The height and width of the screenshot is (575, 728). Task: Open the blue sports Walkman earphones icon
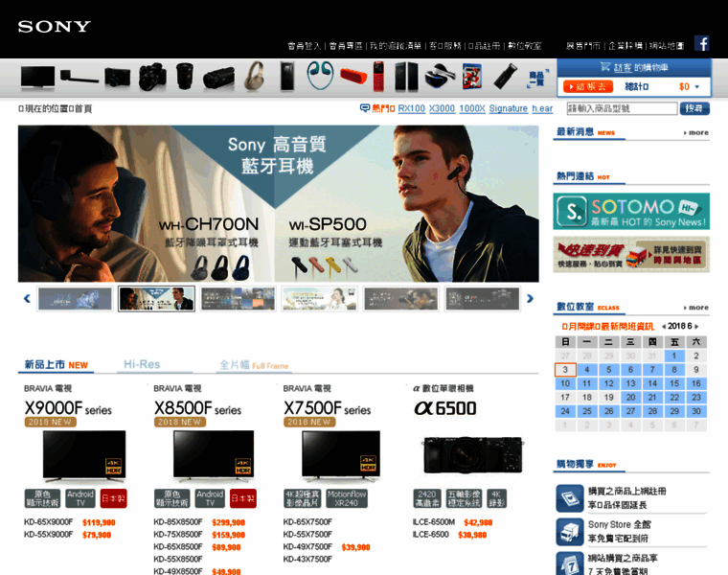[x=320, y=76]
